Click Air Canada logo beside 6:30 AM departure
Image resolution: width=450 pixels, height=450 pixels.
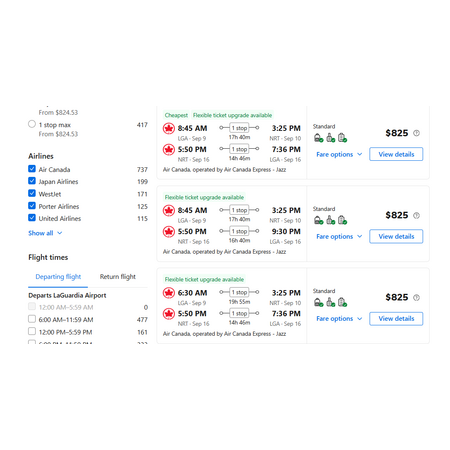(x=169, y=293)
